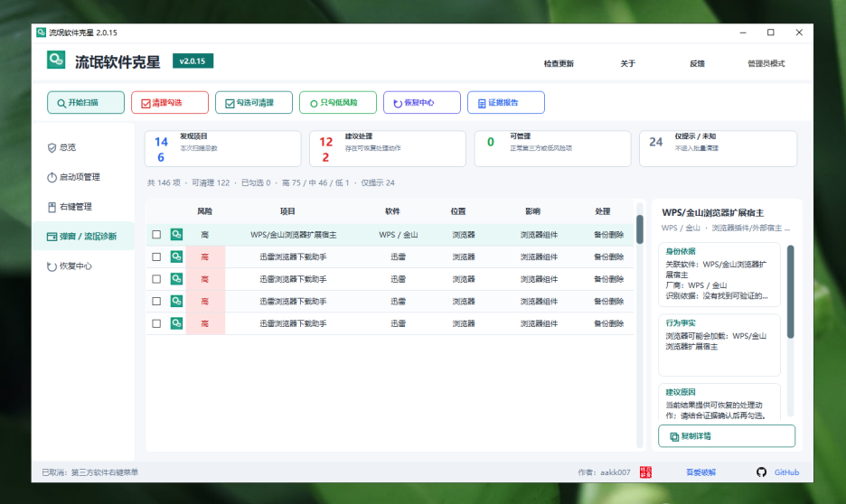Open 右键管理 in the sidebar

click(84, 207)
